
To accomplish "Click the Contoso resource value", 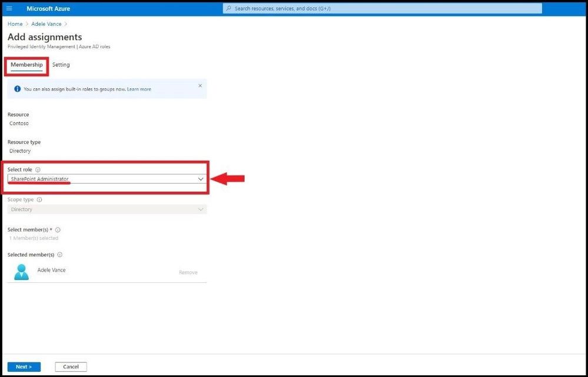I will [x=19, y=124].
